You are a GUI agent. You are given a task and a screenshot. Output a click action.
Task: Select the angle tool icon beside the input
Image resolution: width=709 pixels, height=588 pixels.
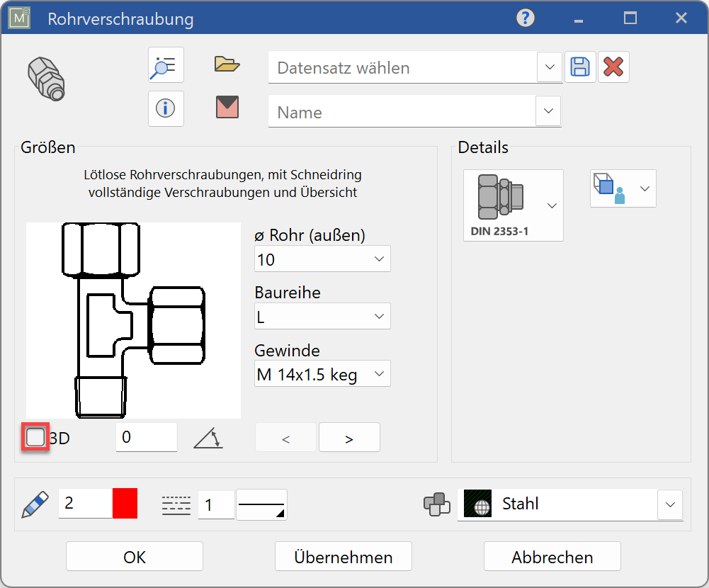click(x=208, y=437)
